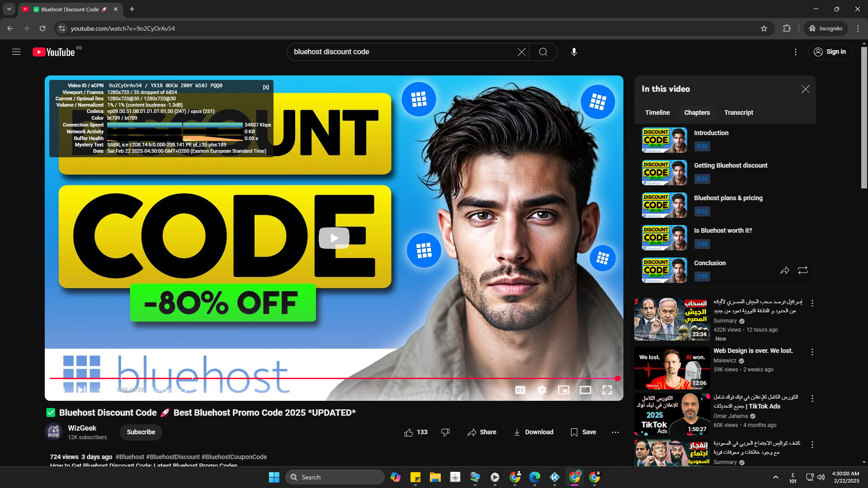This screenshot has width=868, height=488.
Task: Switch to Timeline tab
Action: [657, 113]
